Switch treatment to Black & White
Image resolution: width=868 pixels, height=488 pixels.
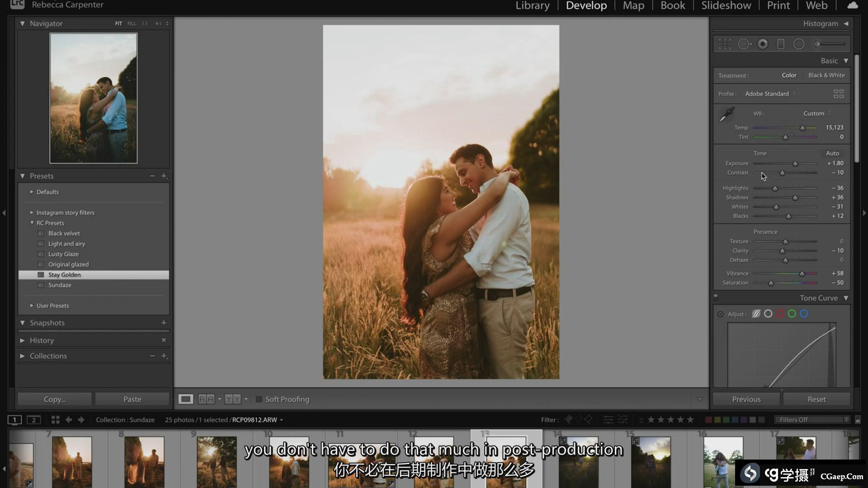point(826,75)
